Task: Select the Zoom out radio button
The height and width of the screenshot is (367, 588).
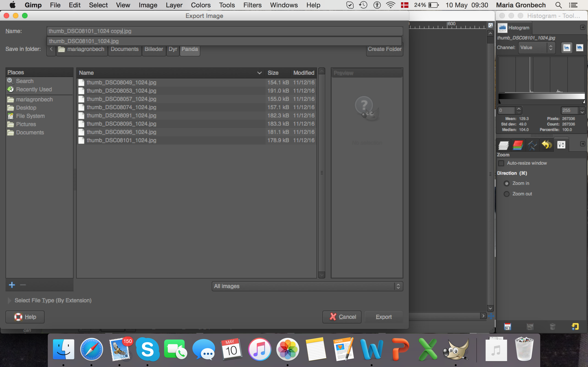Action: coord(507,194)
